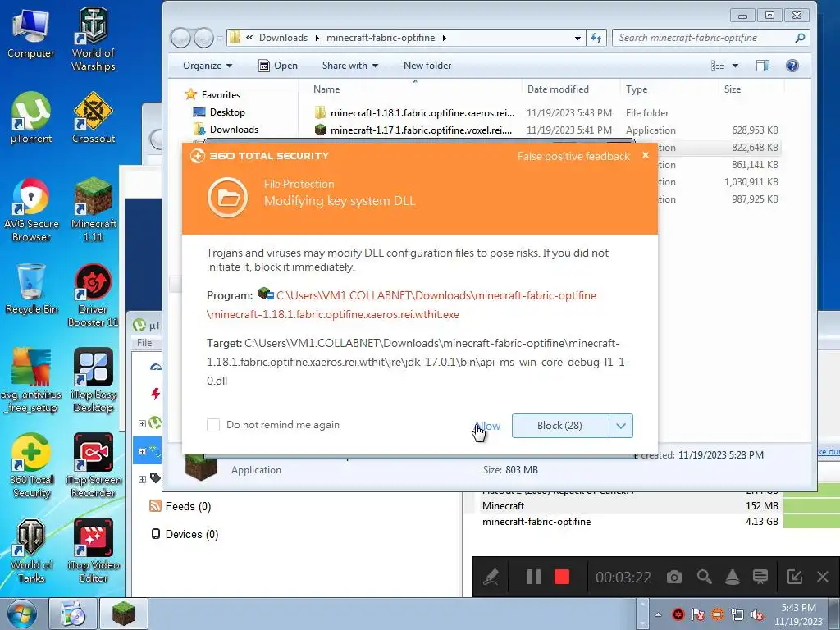Launch Driver Booster 11 shortcut
Viewport: 840px width, 630px height.
pyautogui.click(x=94, y=295)
